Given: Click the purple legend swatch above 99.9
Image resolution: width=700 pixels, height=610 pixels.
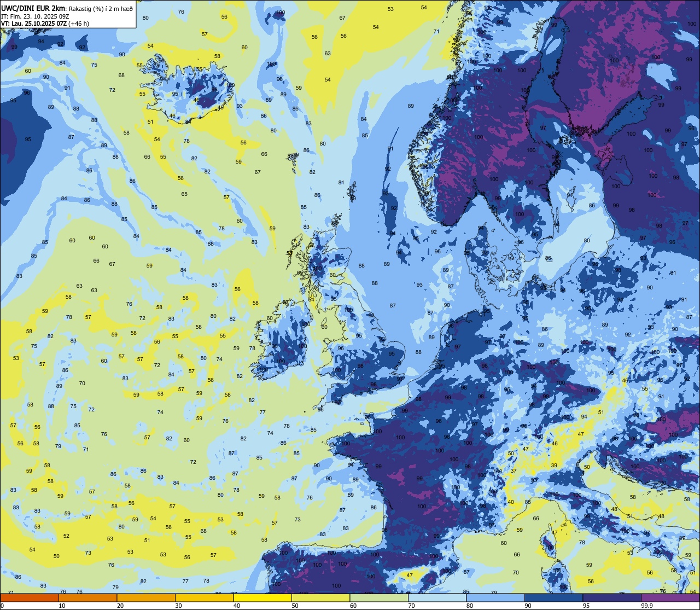Looking at the screenshot, I should pos(670,597).
